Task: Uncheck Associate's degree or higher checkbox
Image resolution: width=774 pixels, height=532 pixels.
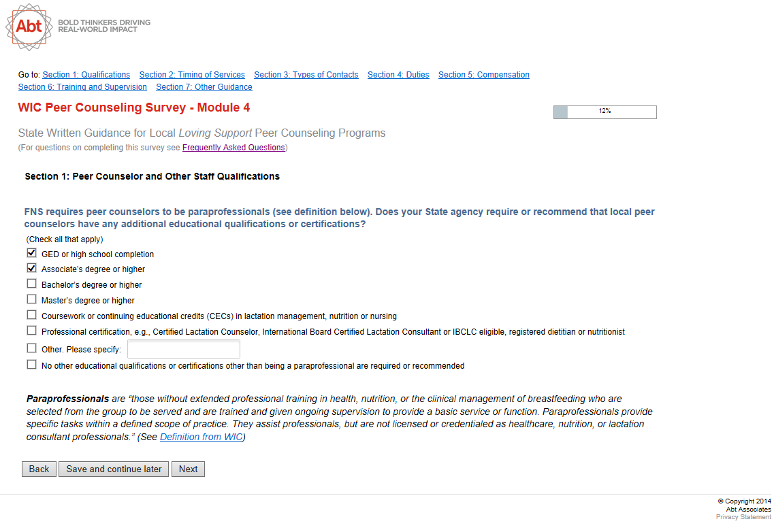Action: (32, 269)
